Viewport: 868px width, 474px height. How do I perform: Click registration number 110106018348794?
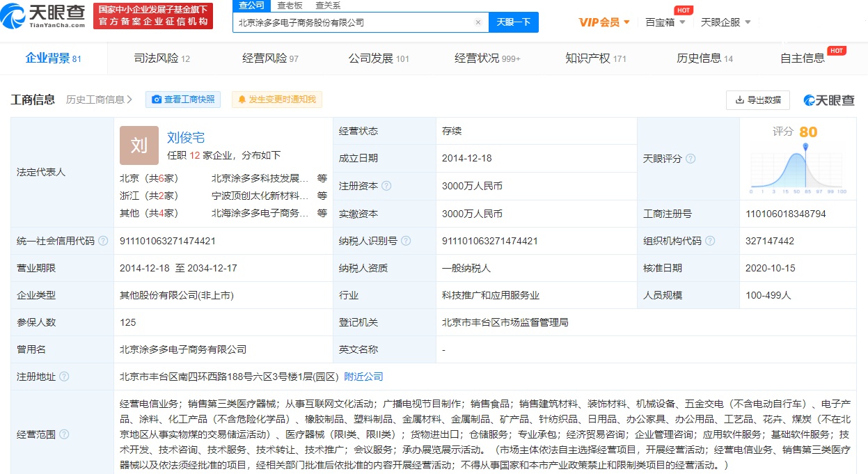point(786,214)
